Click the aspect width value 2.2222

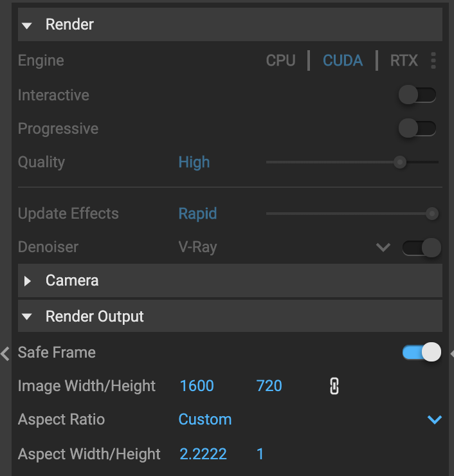(203, 454)
